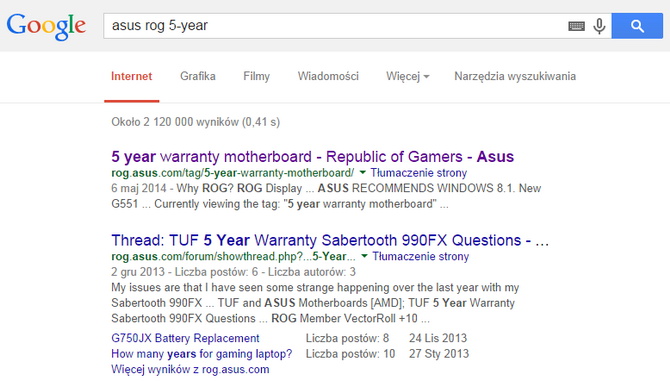The image size is (670, 381).
Task: Open How many years for gaming laptop link
Action: 202,354
